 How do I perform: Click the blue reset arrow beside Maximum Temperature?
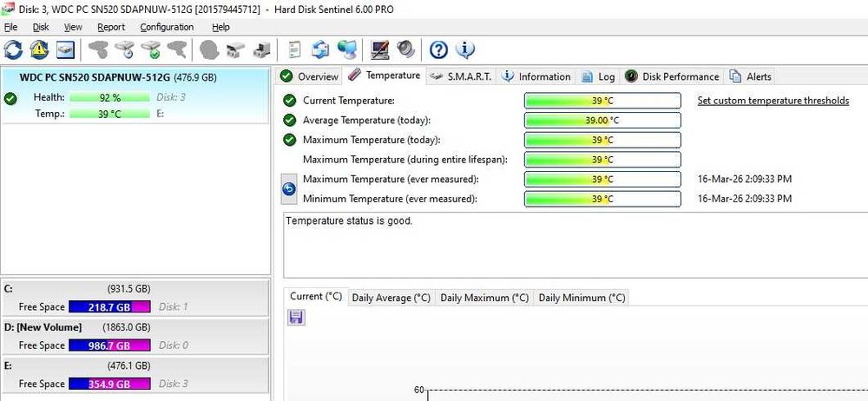pyautogui.click(x=289, y=189)
